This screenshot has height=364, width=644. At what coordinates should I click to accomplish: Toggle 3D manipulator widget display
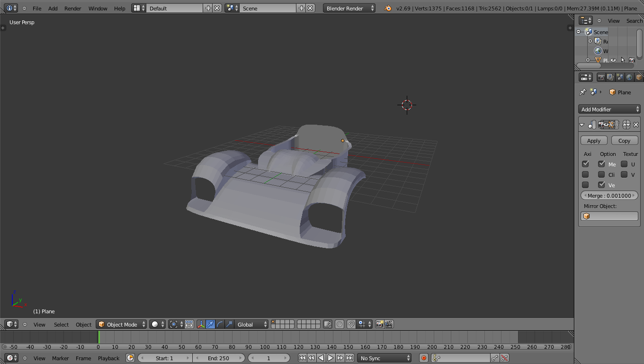pyautogui.click(x=201, y=324)
